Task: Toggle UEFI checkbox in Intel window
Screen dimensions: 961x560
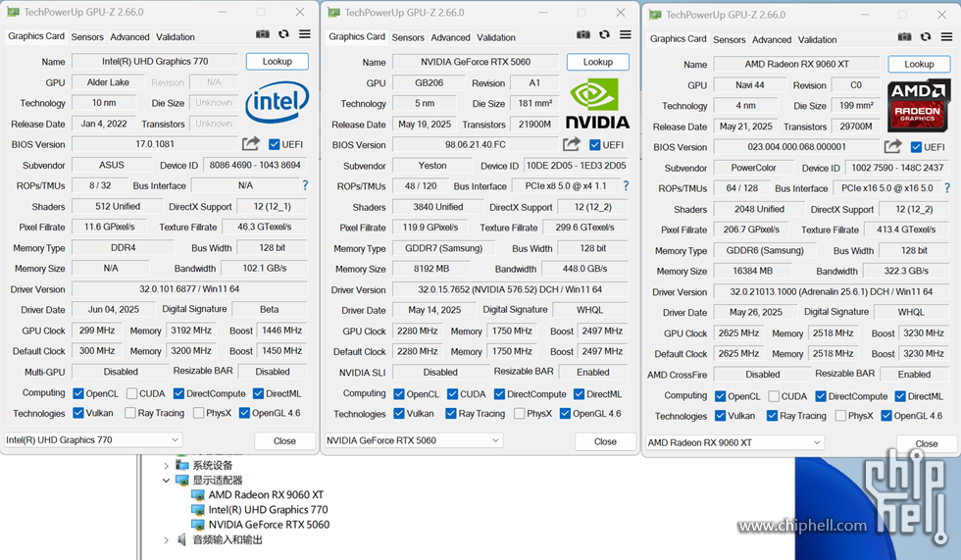Action: click(274, 144)
